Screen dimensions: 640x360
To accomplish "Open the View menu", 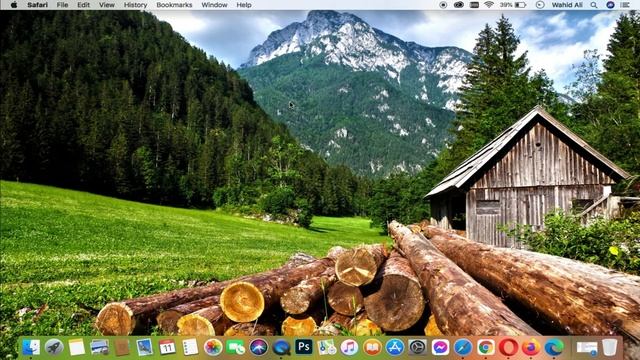I will [107, 5].
